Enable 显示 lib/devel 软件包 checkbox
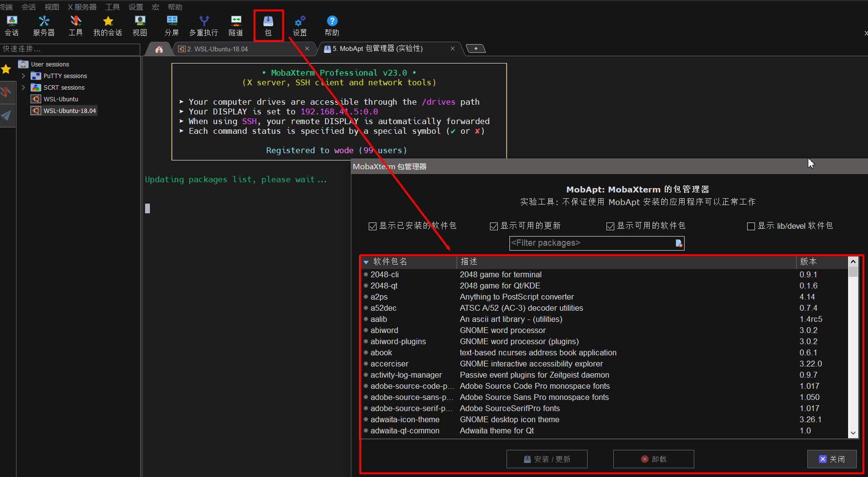 point(751,226)
